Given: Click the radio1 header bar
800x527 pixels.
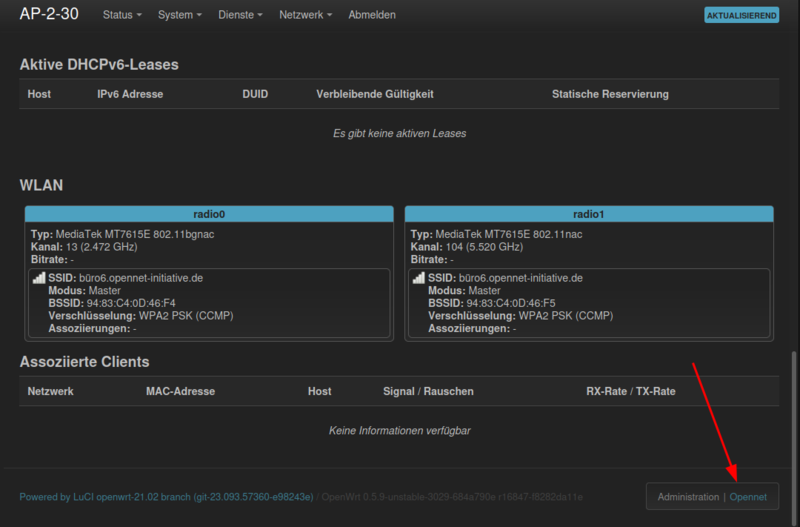Looking at the screenshot, I should (589, 214).
